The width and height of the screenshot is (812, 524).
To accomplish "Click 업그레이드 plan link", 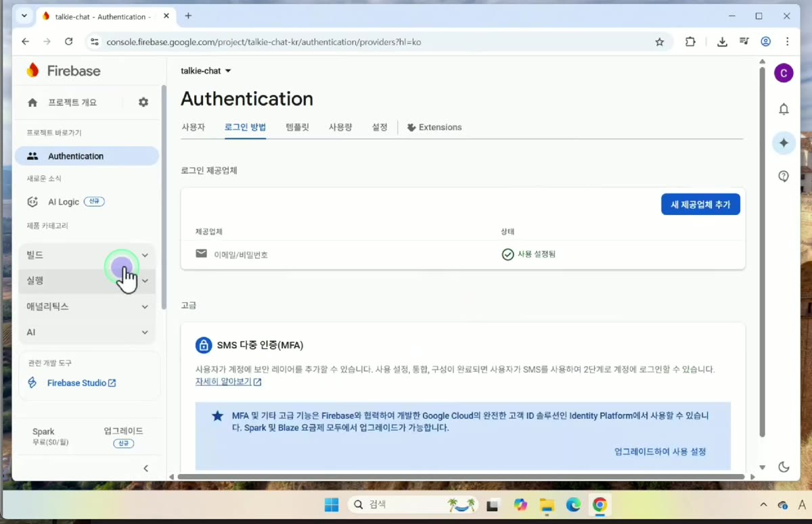I will 123,431.
